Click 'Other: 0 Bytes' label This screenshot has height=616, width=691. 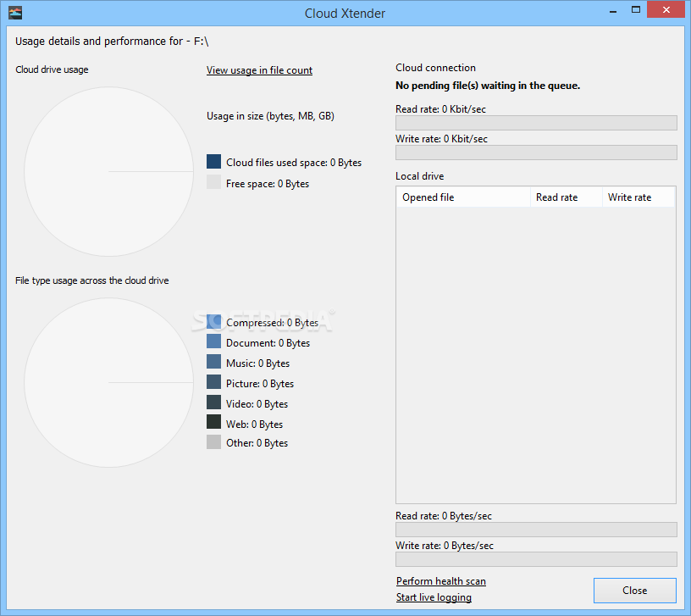click(257, 443)
